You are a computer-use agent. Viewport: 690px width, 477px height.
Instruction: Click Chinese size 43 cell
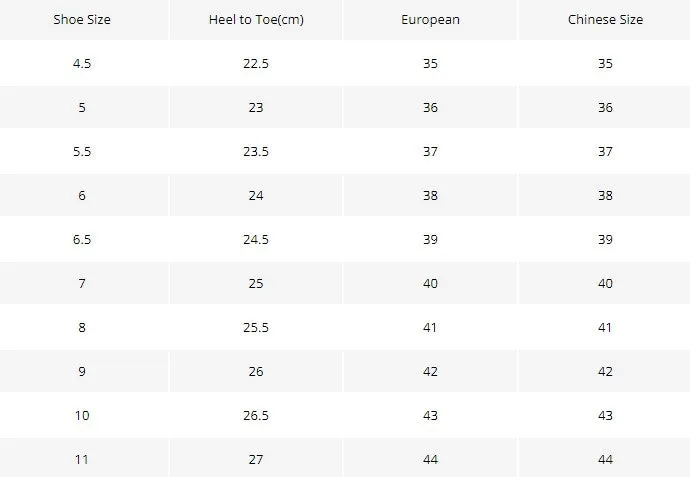click(605, 415)
